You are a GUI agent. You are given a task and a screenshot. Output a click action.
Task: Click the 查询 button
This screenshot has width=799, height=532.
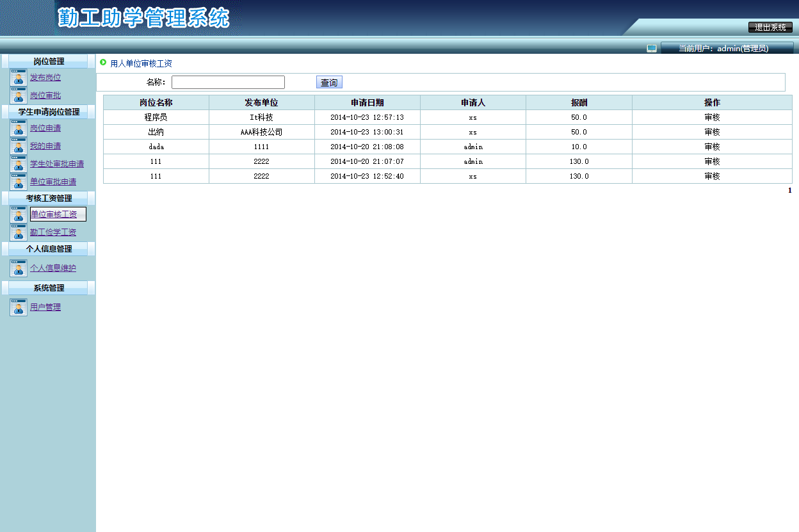(328, 81)
